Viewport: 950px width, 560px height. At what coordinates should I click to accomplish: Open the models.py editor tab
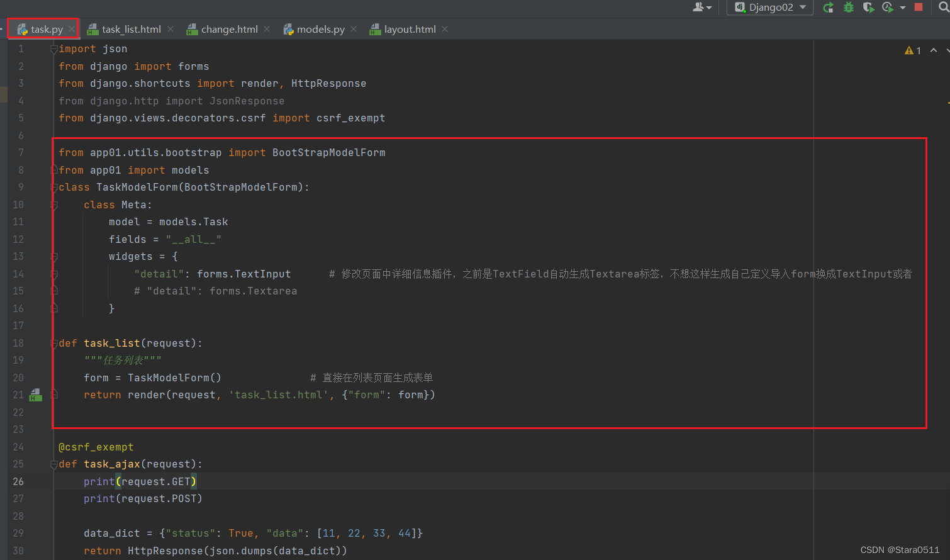click(321, 30)
